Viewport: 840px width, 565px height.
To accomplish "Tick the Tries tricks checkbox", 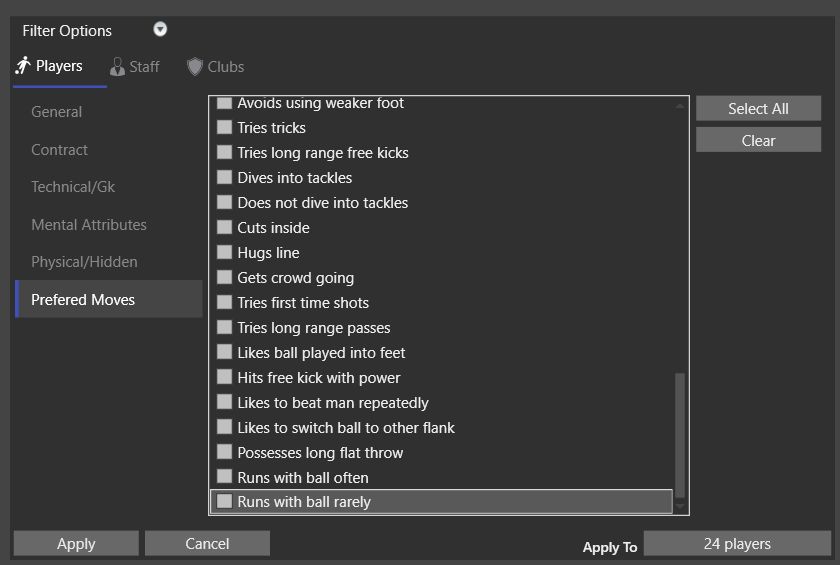I will tap(224, 127).
